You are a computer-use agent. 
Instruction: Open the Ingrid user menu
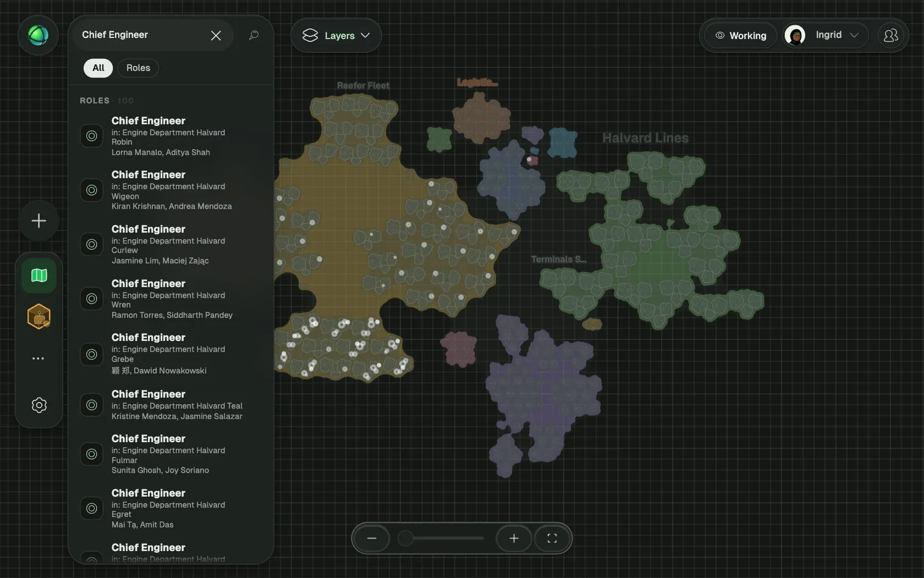coord(825,36)
